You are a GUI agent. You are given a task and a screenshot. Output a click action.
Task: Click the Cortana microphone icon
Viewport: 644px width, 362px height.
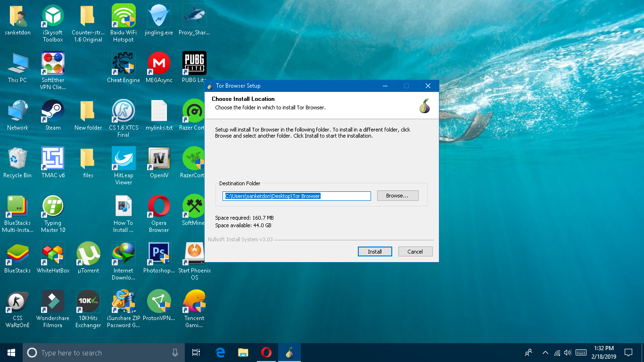(175, 353)
